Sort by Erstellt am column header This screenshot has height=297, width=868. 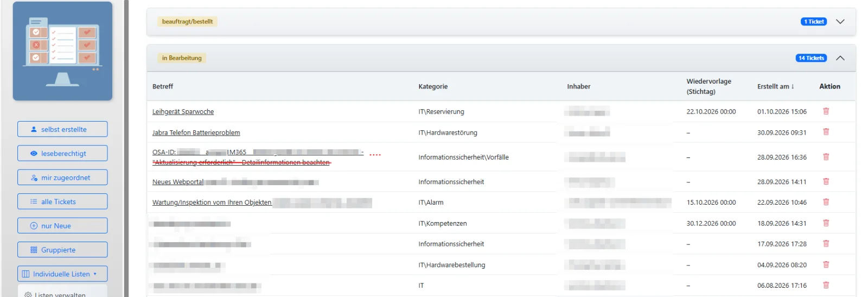(776, 86)
